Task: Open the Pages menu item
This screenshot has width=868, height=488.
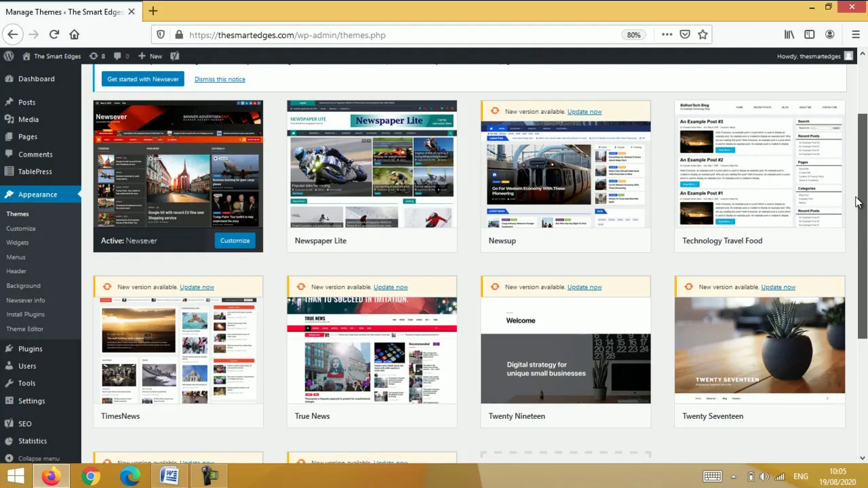Action: [x=41, y=137]
